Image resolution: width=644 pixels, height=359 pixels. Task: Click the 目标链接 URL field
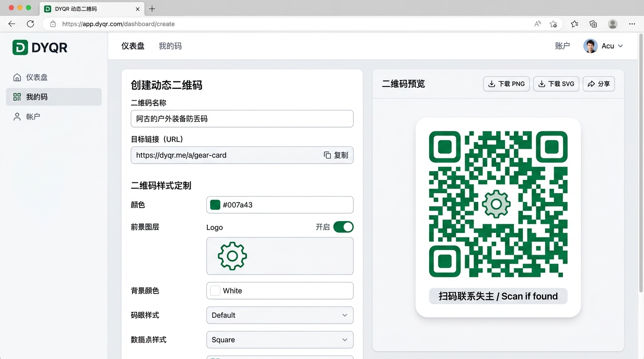[242, 155]
